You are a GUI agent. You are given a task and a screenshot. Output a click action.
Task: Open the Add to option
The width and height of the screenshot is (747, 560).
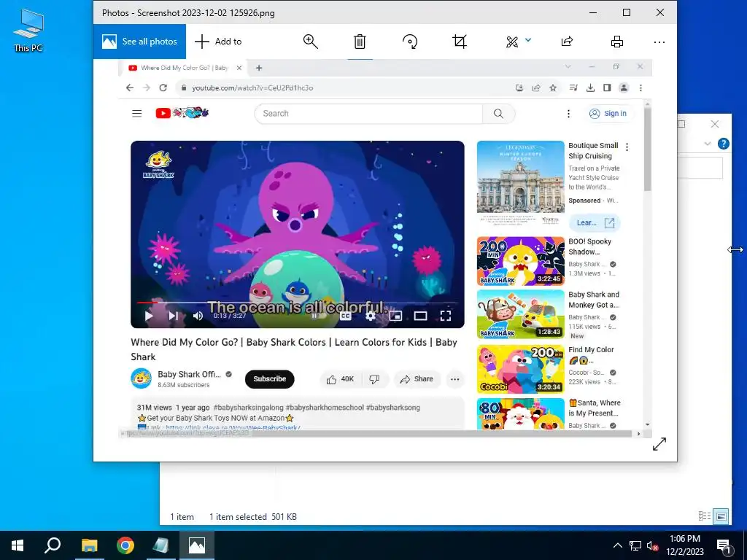218,42
